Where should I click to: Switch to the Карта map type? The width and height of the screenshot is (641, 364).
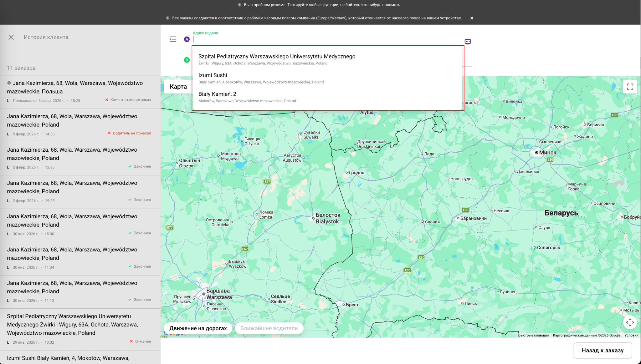point(178,87)
